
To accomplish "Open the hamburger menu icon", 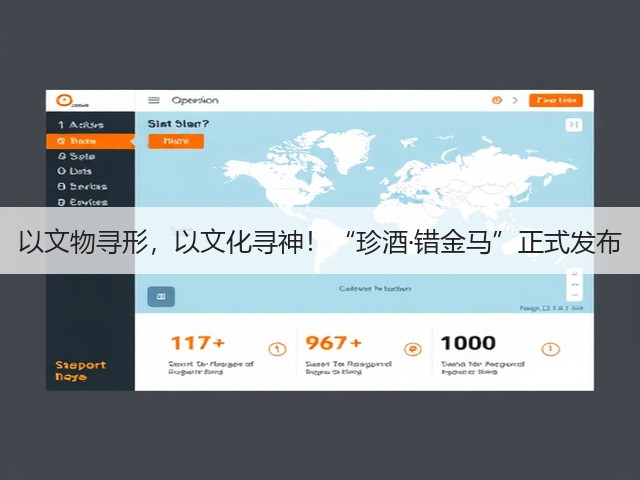I will point(153,100).
